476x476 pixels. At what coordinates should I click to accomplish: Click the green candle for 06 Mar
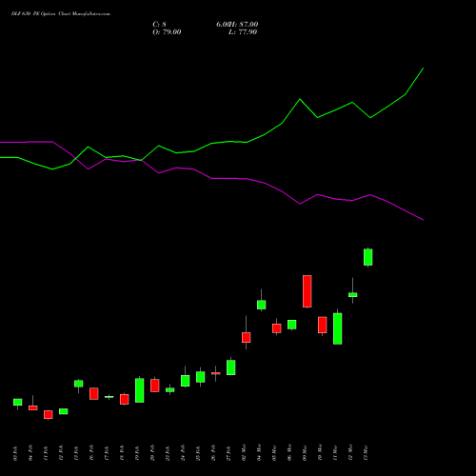click(x=292, y=325)
